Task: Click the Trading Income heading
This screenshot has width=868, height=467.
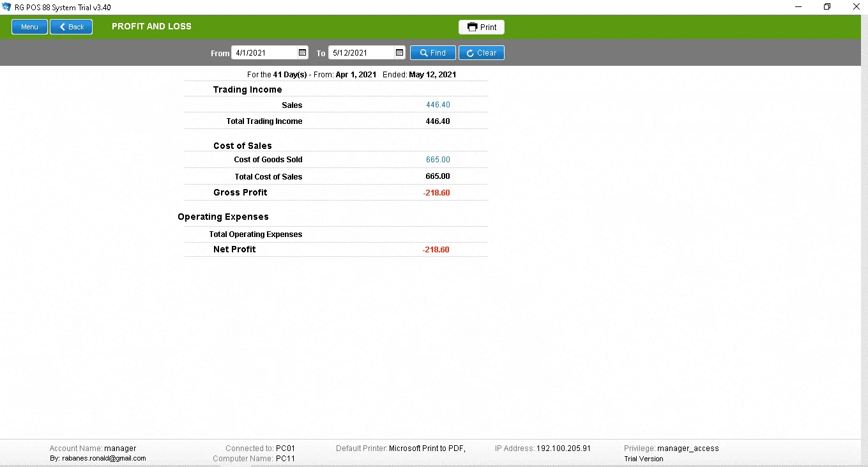Action: 247,89
